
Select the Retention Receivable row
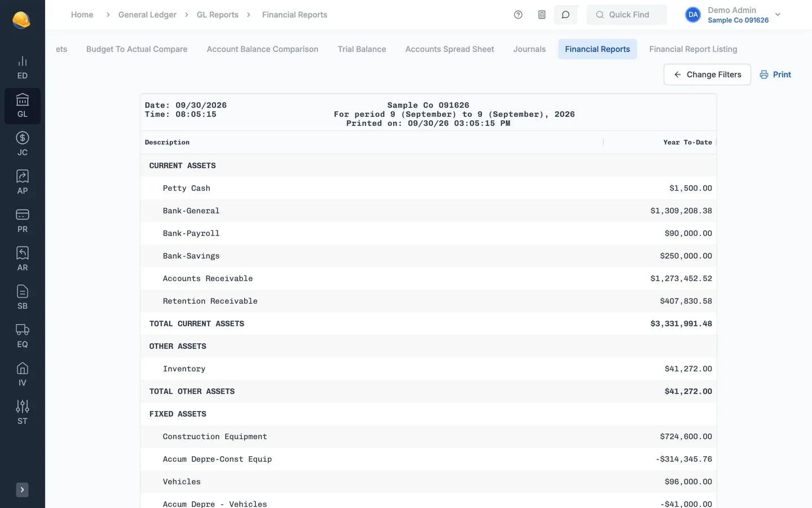coord(429,301)
